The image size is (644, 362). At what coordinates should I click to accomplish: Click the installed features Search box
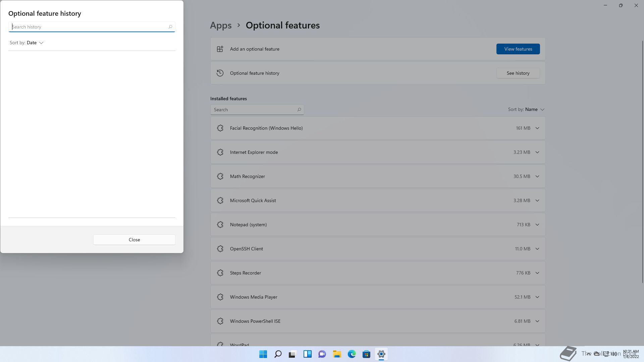[257, 110]
